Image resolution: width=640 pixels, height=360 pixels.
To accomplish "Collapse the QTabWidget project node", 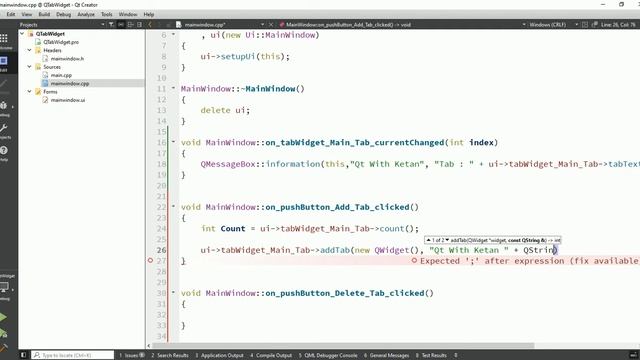I will [x=22, y=34].
